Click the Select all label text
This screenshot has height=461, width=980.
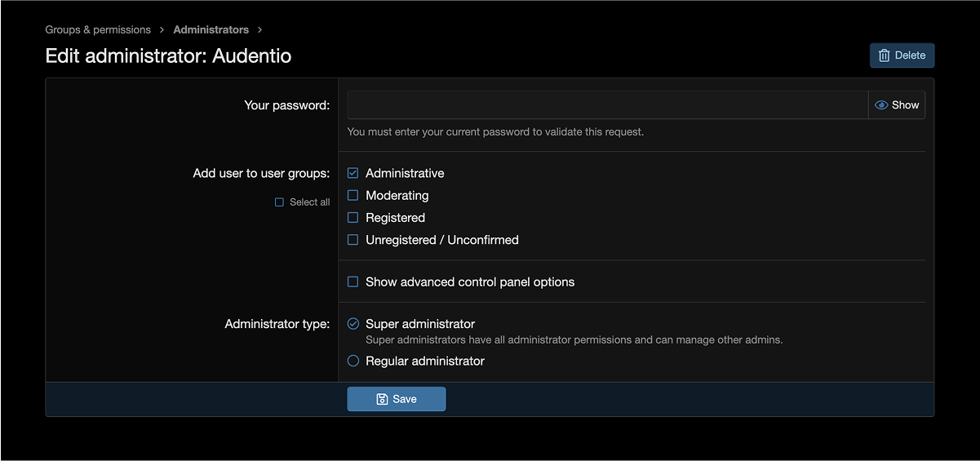coord(310,202)
